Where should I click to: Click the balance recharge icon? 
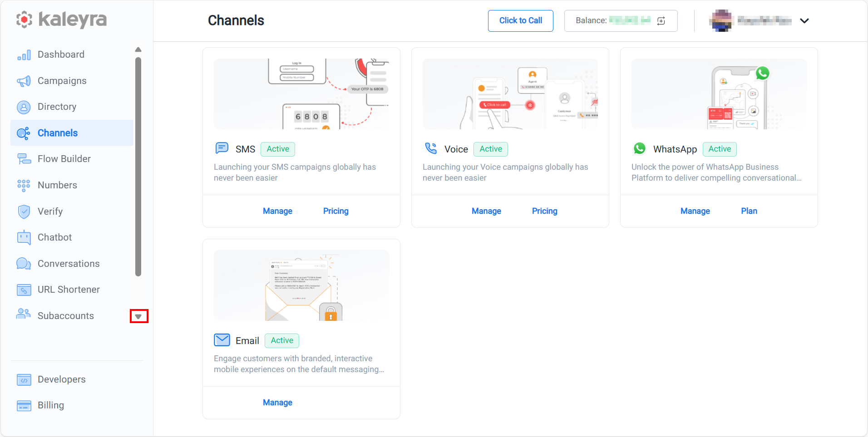tap(661, 21)
